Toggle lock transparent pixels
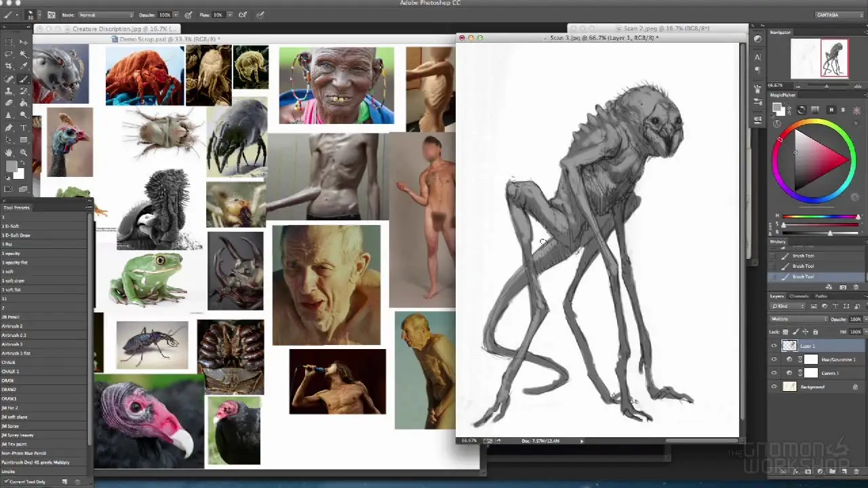Screen dimensions: 868x488 (785, 332)
